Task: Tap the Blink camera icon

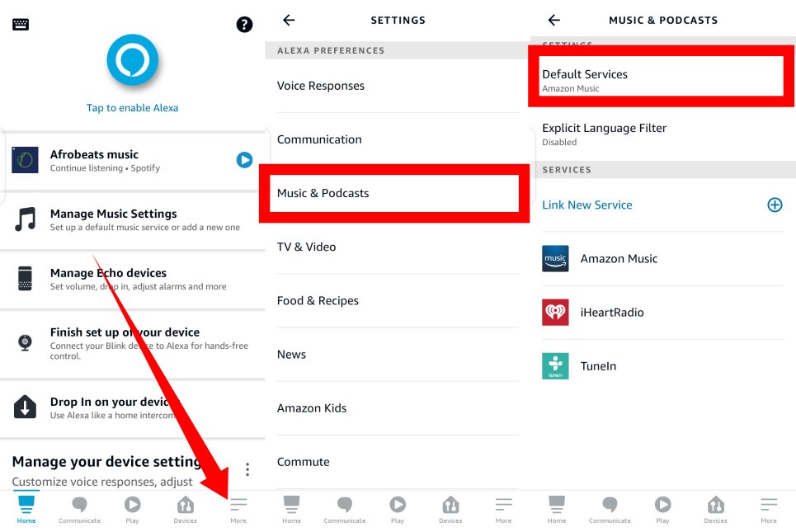Action: pyautogui.click(x=25, y=342)
